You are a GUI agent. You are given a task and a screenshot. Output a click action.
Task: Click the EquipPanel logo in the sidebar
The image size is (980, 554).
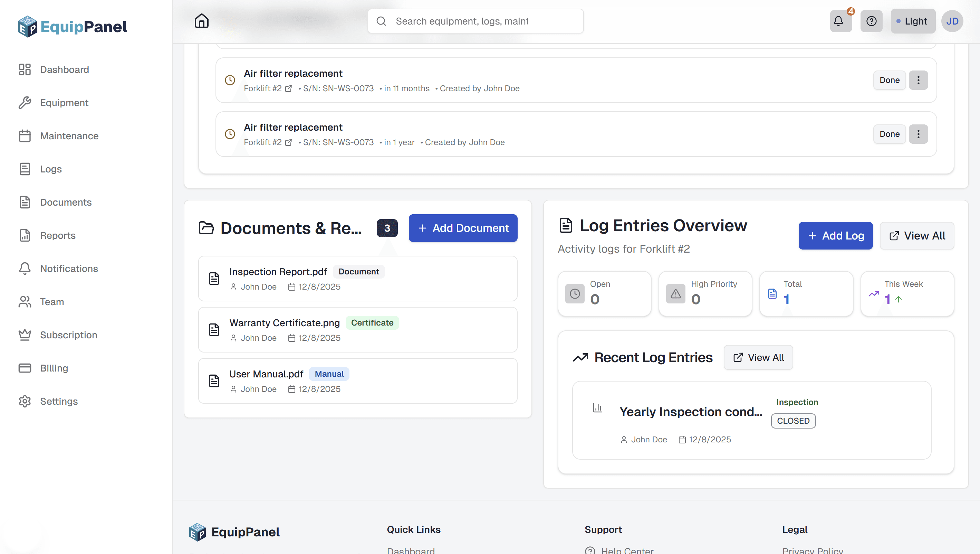[x=72, y=26]
